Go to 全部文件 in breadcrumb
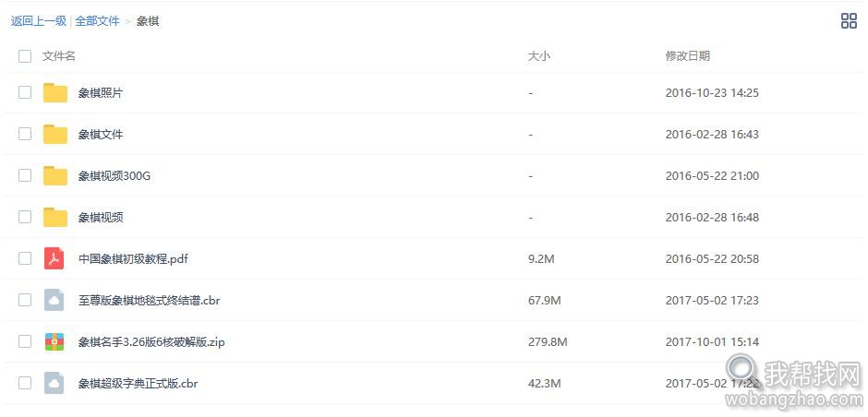Viewport: 868px width, 417px height. (98, 21)
